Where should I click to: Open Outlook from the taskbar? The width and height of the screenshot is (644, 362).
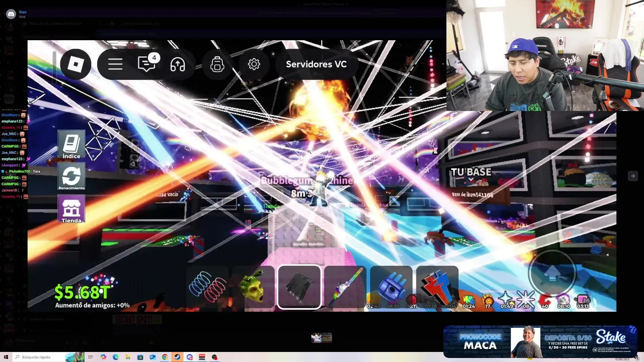click(x=152, y=357)
